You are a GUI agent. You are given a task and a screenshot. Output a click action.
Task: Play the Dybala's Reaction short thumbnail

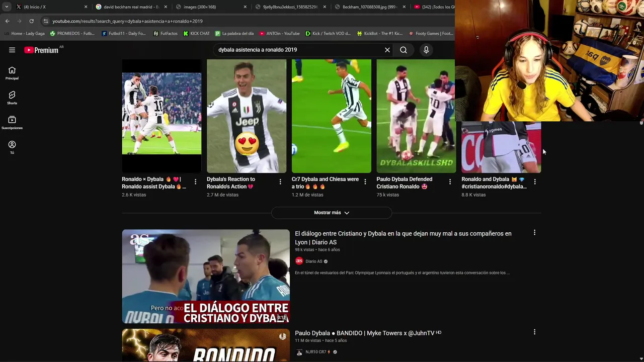point(247,116)
